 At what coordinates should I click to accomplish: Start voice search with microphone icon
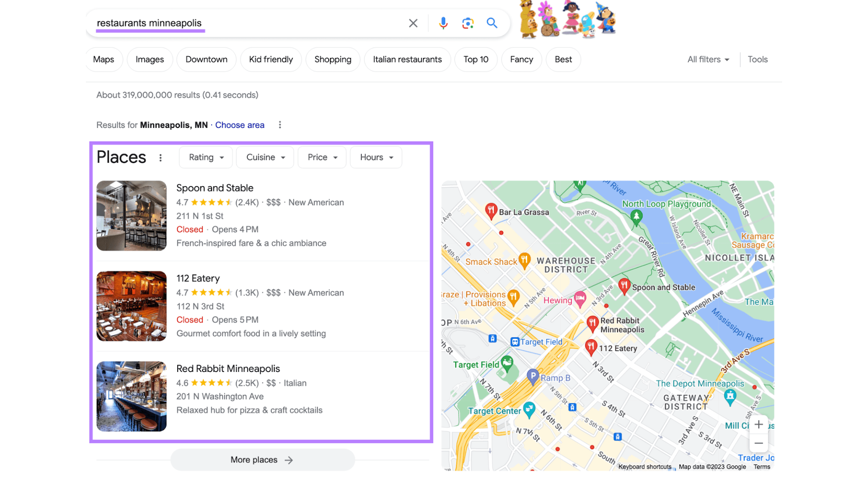tap(443, 23)
